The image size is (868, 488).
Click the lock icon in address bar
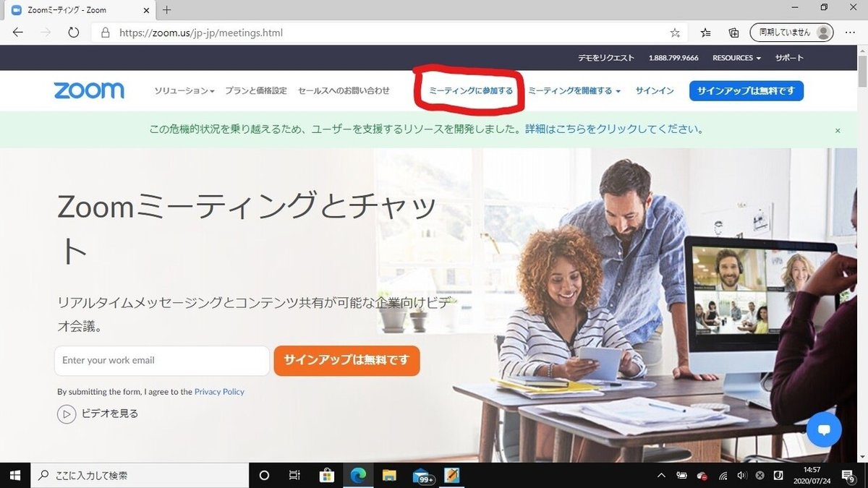(106, 33)
